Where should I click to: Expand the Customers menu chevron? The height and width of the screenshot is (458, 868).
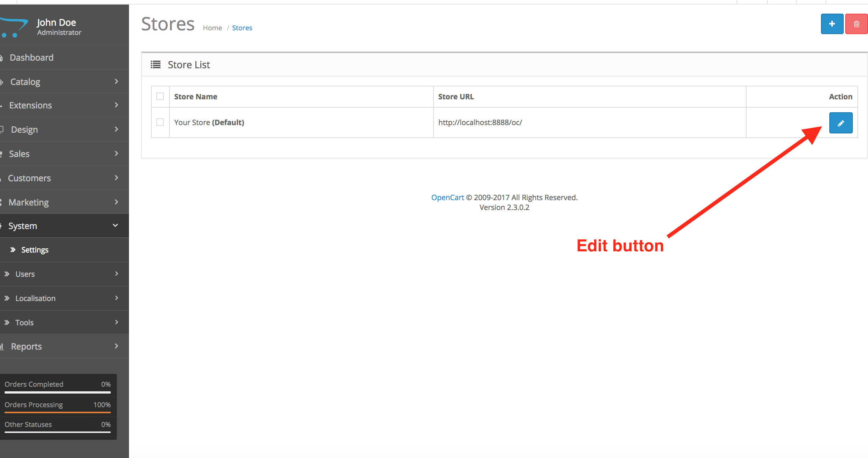(116, 178)
